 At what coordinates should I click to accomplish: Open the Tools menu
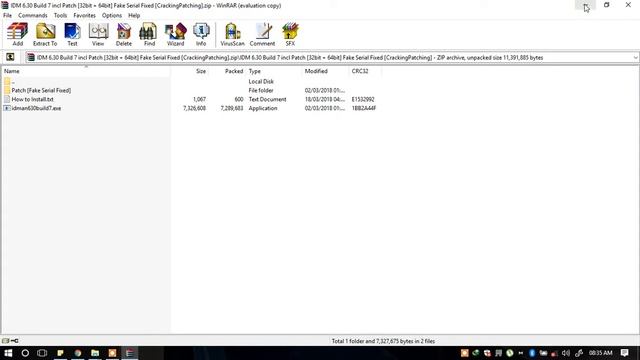point(60,16)
